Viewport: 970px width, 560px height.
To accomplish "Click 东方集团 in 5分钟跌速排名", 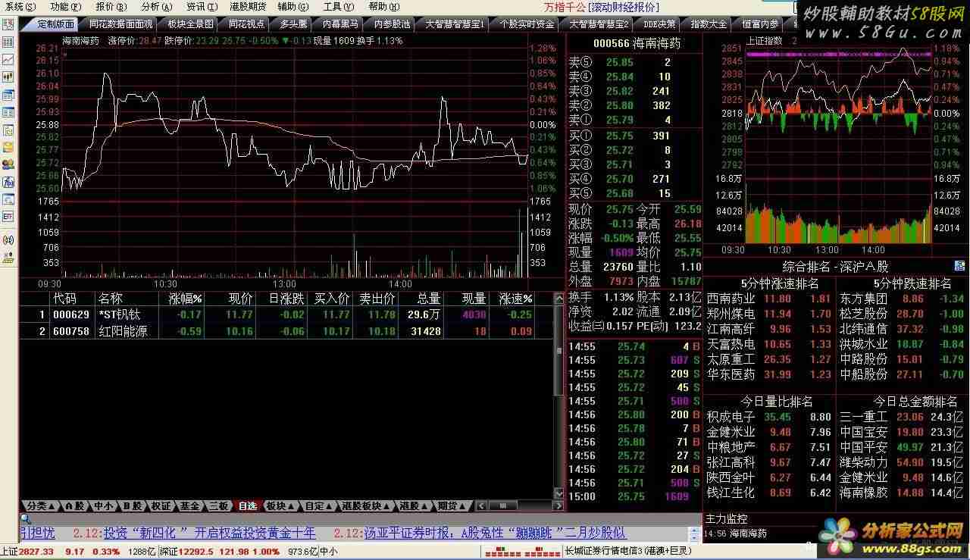I will click(x=863, y=299).
